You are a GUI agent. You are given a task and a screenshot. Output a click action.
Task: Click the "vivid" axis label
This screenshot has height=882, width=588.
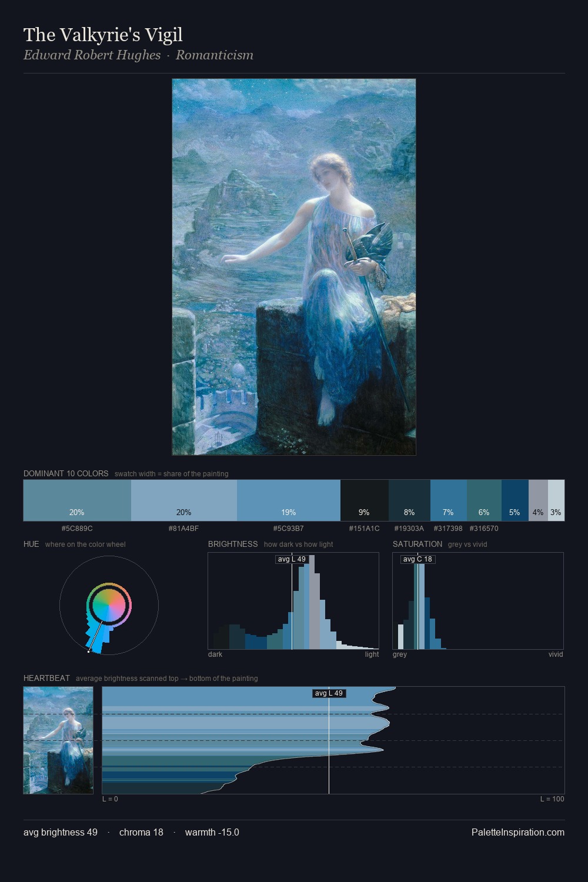tap(556, 654)
